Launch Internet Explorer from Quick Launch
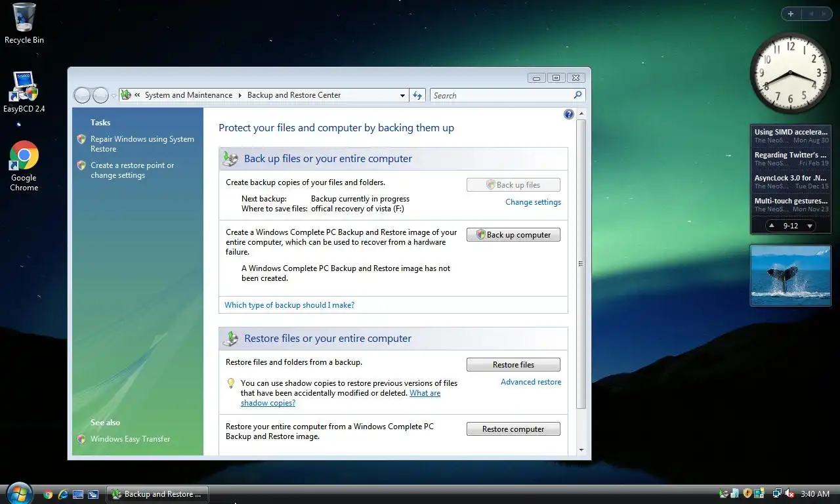 [63, 494]
